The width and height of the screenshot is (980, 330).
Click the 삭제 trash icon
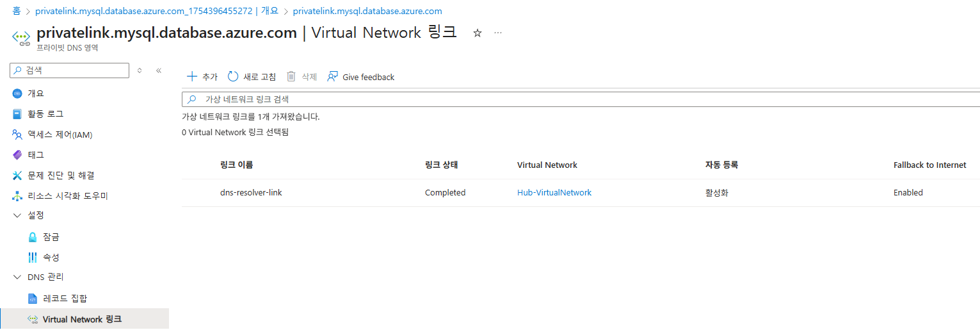[x=291, y=76]
